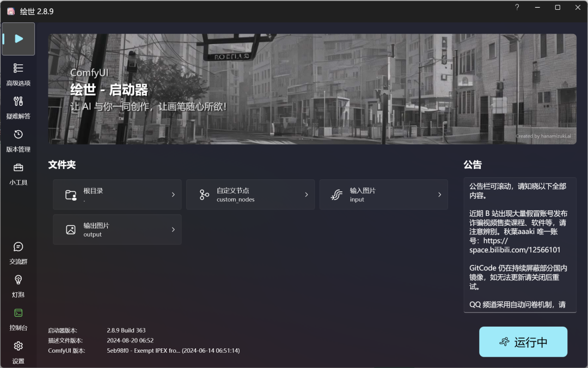Expand the 根目录 card chevron
The width and height of the screenshot is (588, 368).
[174, 195]
